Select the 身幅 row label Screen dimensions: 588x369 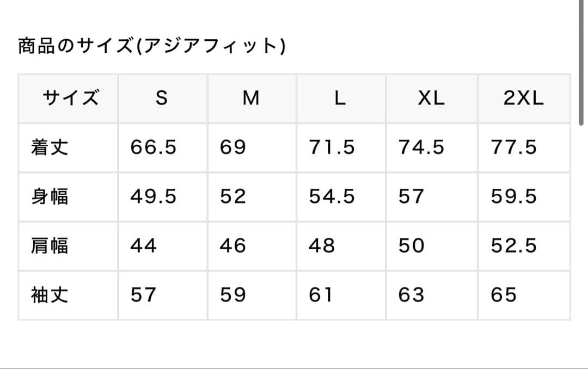pos(50,196)
